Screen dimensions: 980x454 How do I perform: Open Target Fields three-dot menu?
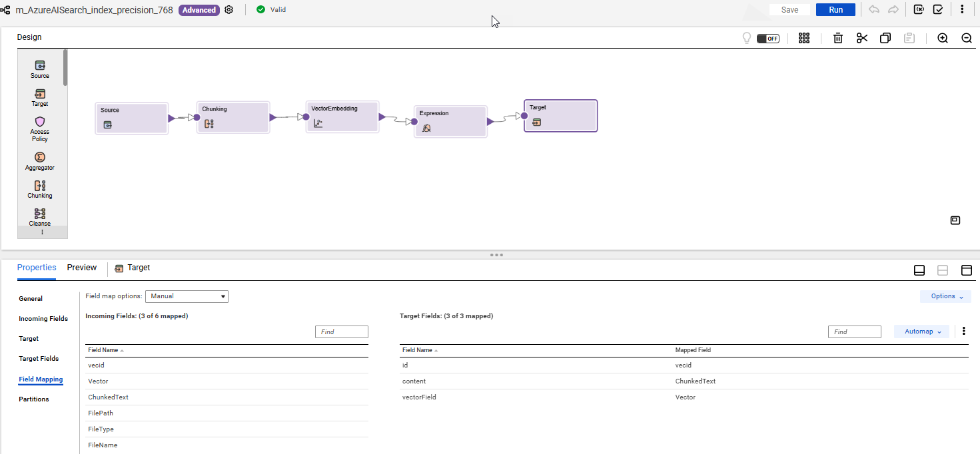pos(963,331)
